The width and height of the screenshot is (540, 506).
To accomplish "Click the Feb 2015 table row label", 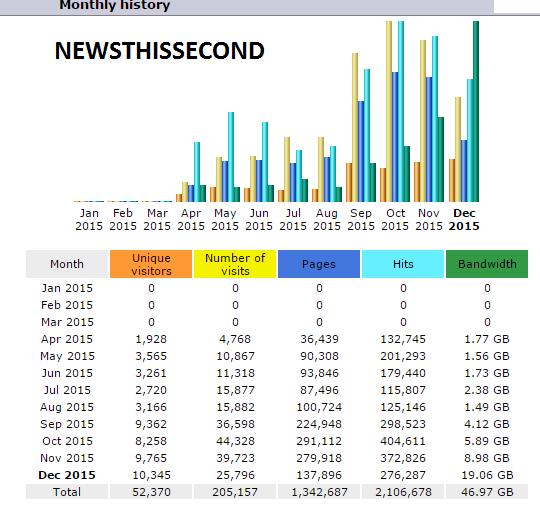I will pyautogui.click(x=67, y=305).
